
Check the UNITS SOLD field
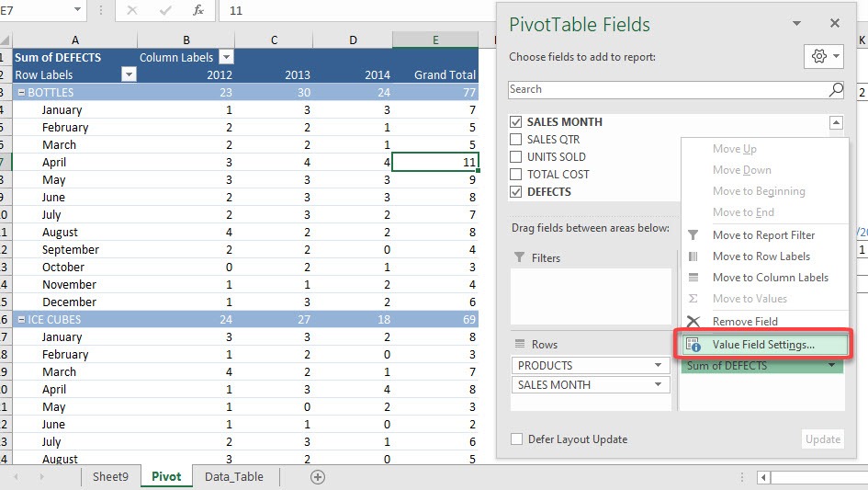click(x=516, y=157)
